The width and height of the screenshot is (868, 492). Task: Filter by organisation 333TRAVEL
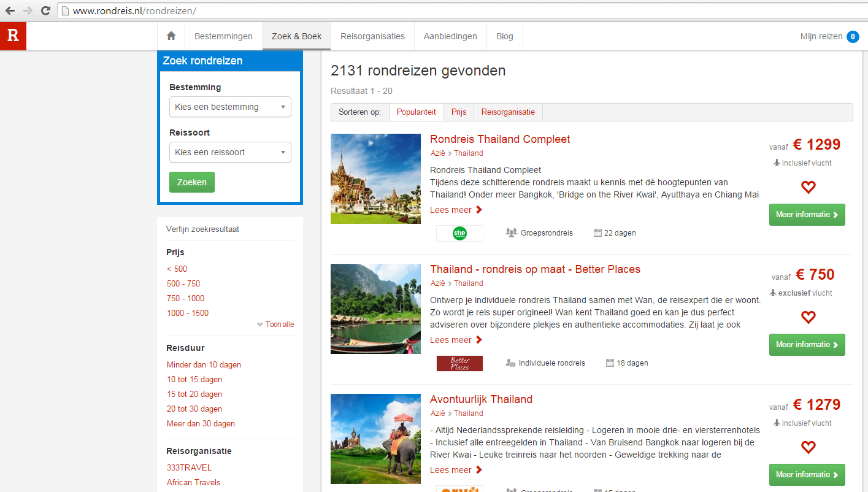tap(189, 467)
